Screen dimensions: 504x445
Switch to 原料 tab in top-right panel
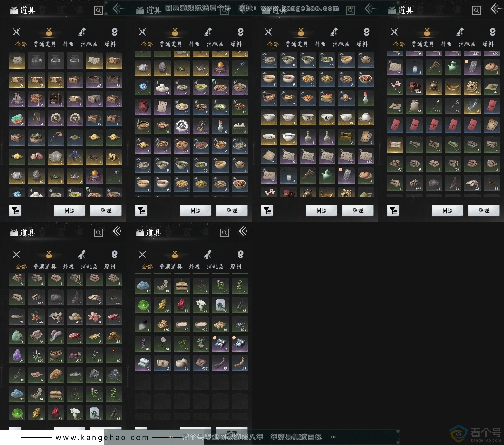pyautogui.click(x=488, y=44)
